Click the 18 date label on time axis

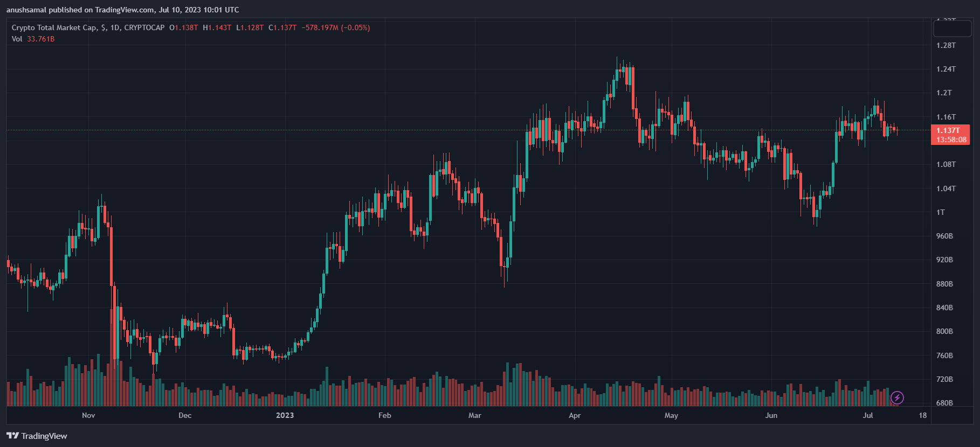[x=923, y=415]
